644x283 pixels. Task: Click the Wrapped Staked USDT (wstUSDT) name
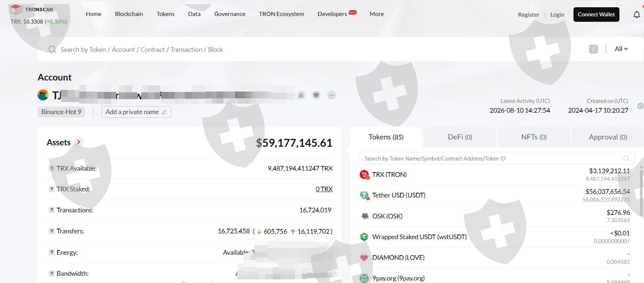[419, 237]
